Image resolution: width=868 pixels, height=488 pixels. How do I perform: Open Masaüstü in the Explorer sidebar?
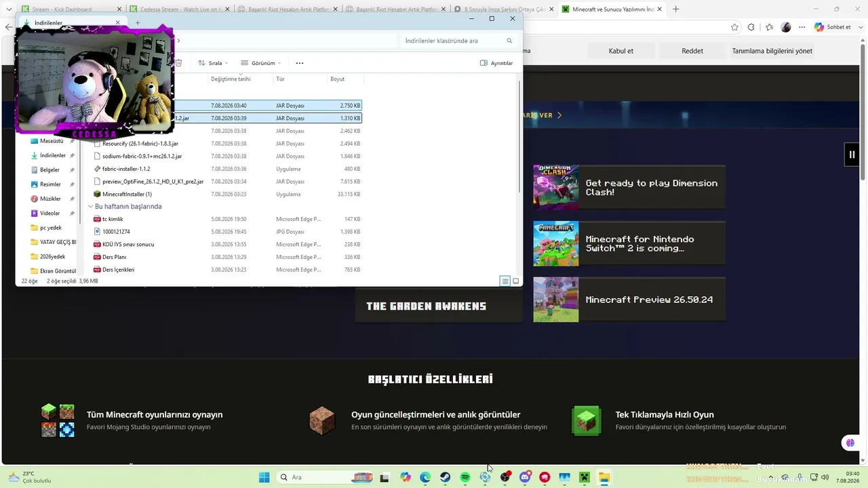point(52,141)
